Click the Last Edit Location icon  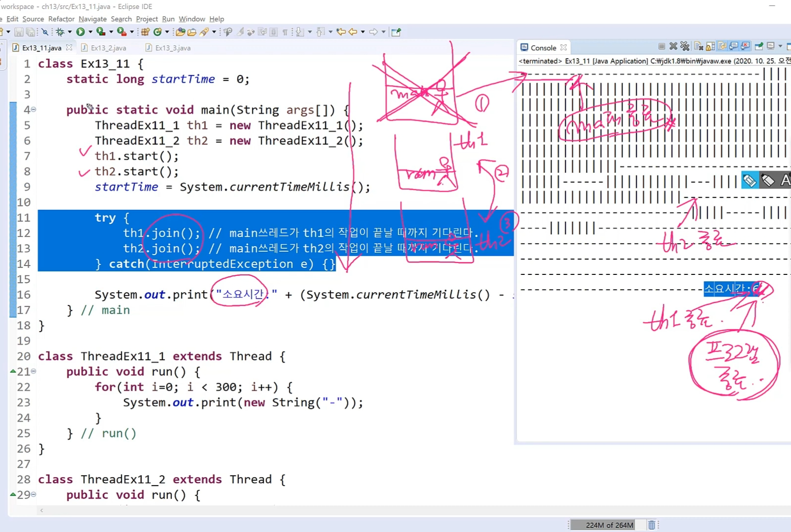tap(341, 32)
